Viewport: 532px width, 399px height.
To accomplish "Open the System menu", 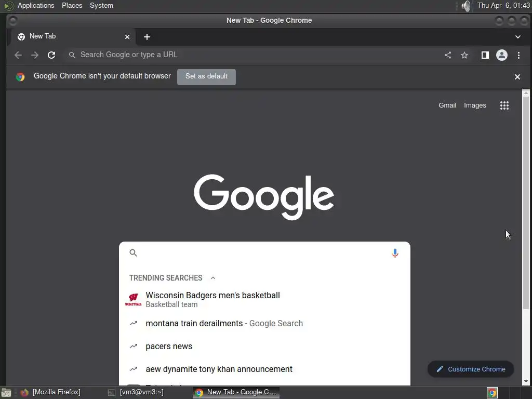I will point(101,6).
